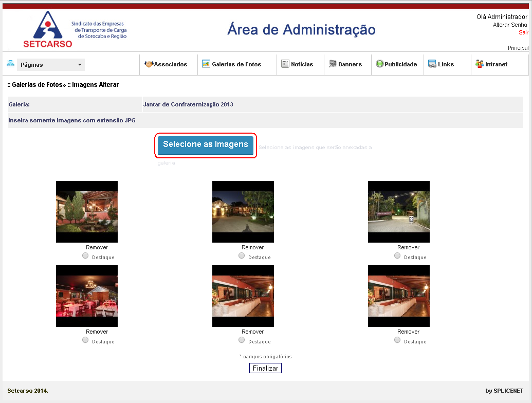
Task: Open the Banners menu
Action: 350,64
